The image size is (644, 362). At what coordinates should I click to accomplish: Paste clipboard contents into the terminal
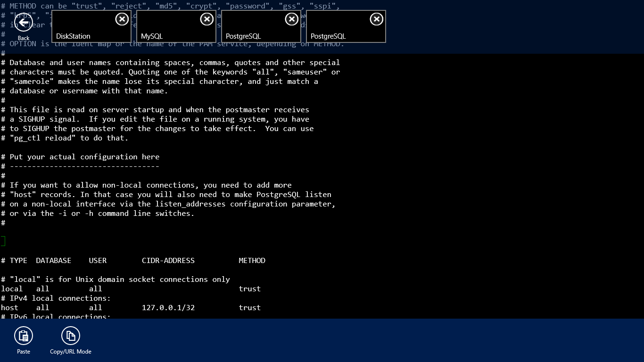pyautogui.click(x=24, y=336)
